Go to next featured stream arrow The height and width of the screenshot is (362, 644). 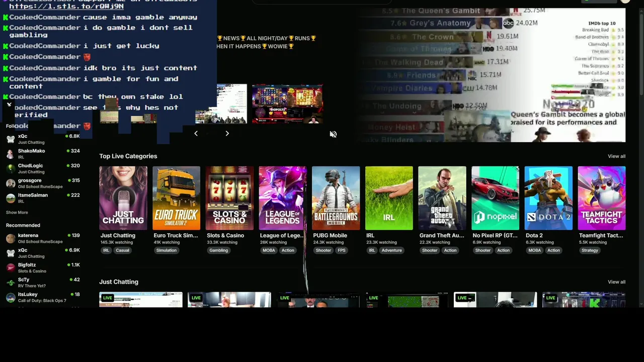(x=227, y=133)
